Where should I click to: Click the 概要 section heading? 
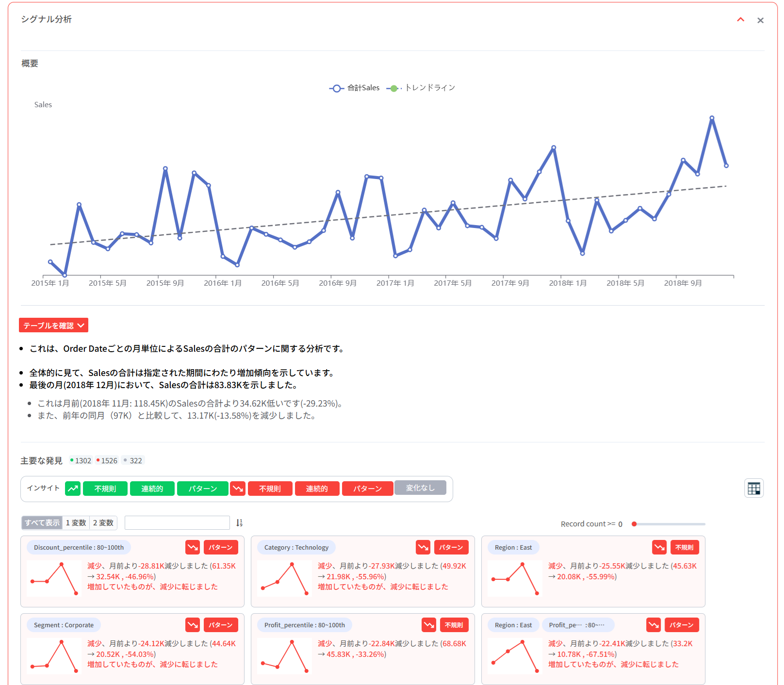click(x=30, y=63)
